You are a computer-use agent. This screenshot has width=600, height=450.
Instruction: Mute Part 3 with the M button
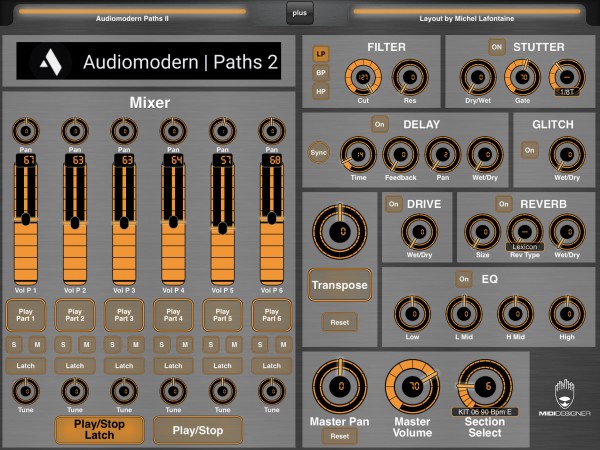pyautogui.click(x=136, y=345)
